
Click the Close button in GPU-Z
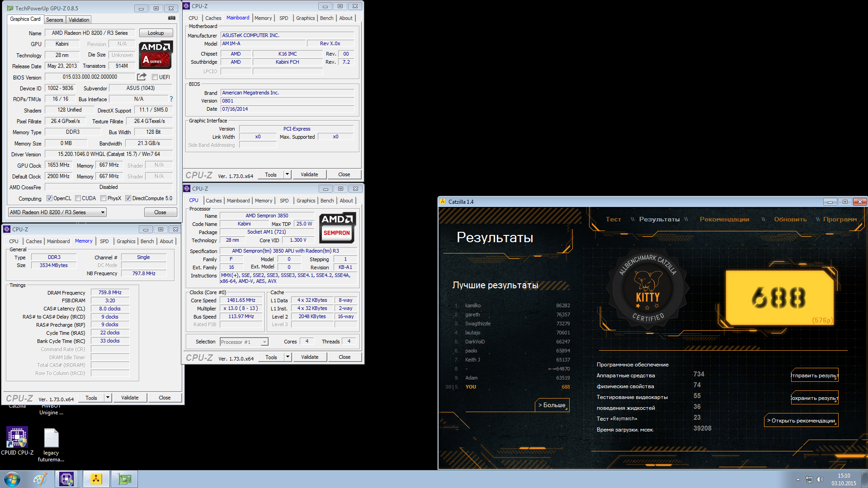tap(160, 212)
